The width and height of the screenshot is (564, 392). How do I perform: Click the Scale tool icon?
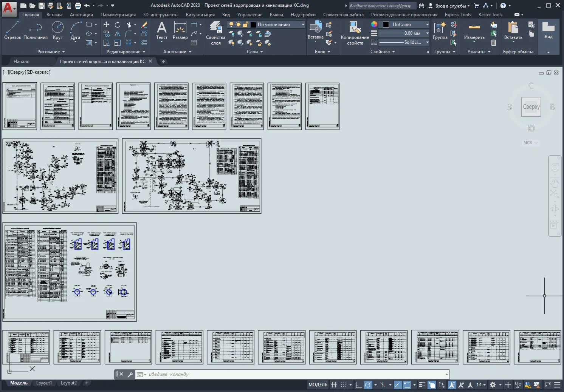118,43
